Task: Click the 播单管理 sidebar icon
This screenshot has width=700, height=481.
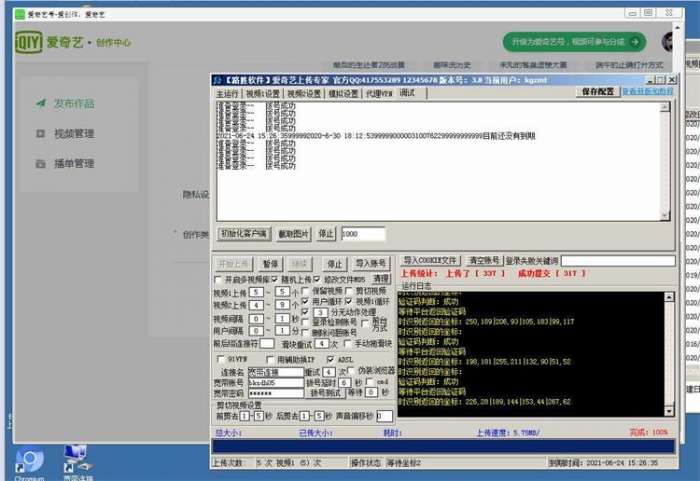Action: tap(40, 163)
